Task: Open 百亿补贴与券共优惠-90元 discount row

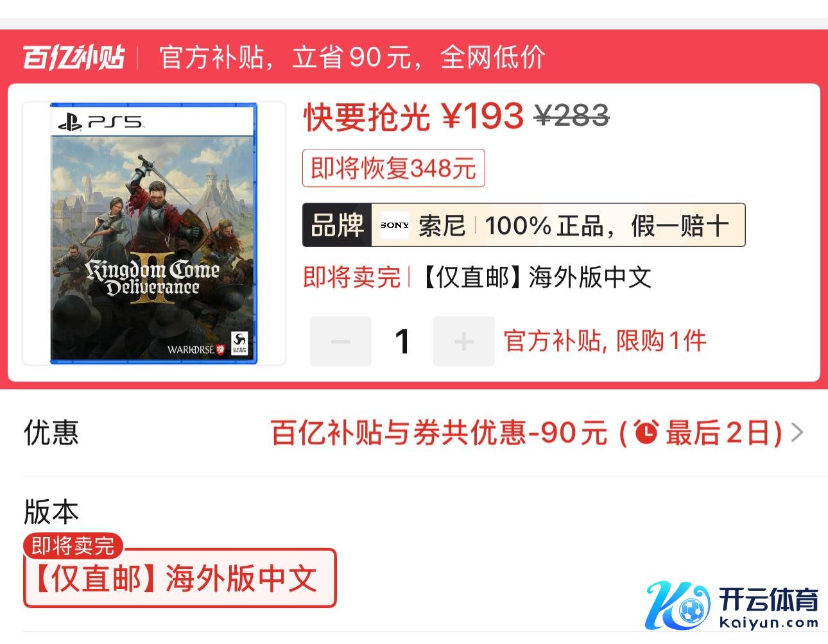Action: click(414, 433)
